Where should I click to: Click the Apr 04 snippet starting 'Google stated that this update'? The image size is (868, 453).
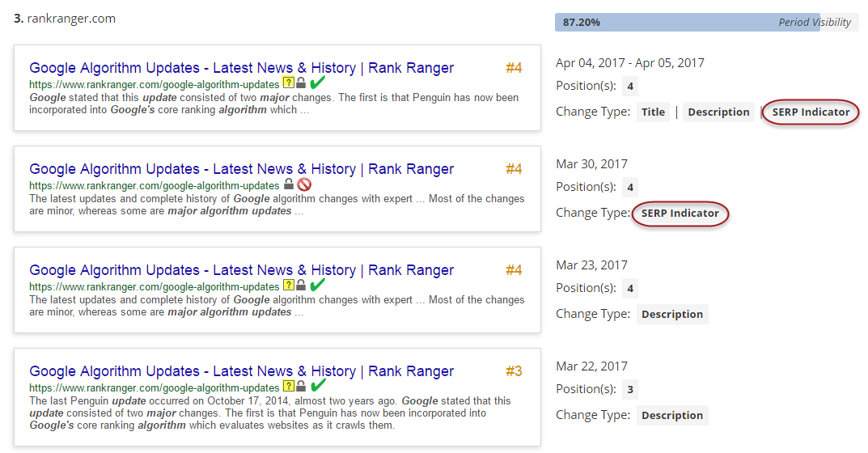(274, 104)
